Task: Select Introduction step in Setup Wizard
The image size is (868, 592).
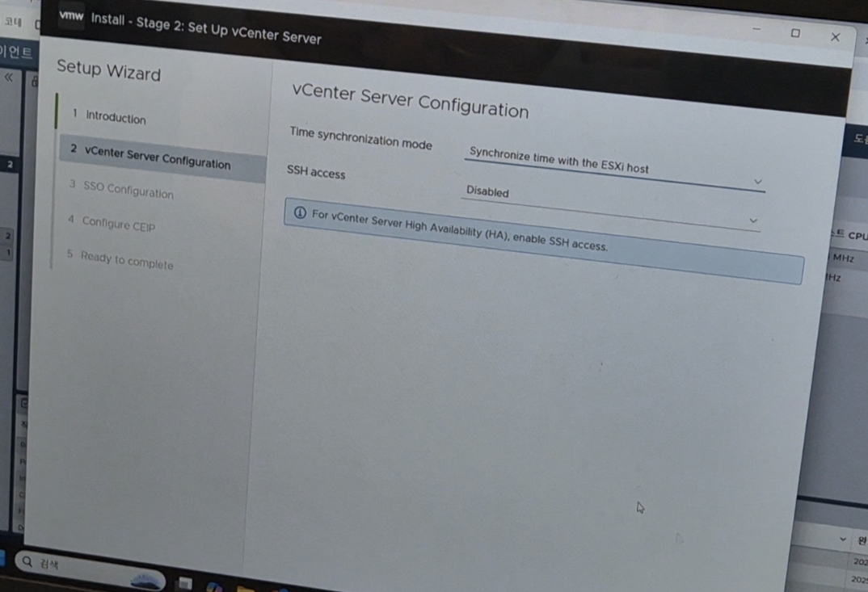Action: pos(116,117)
